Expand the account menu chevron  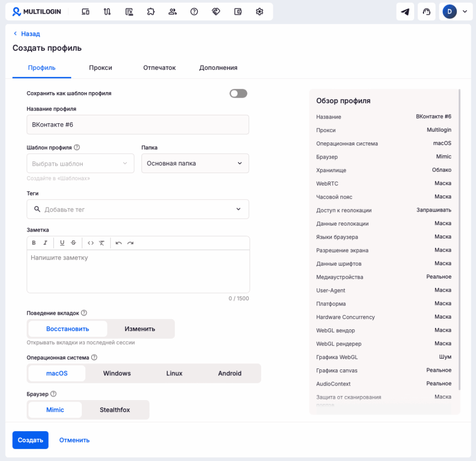click(465, 12)
